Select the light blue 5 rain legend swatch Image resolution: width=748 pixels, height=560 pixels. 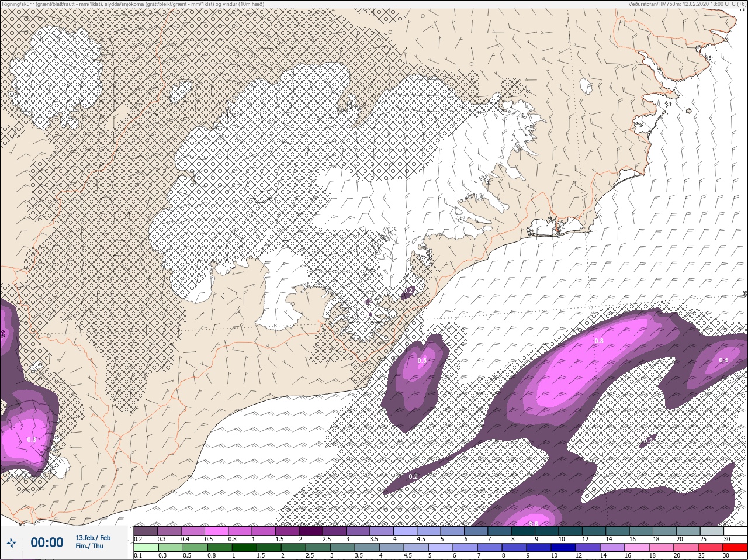(441, 547)
